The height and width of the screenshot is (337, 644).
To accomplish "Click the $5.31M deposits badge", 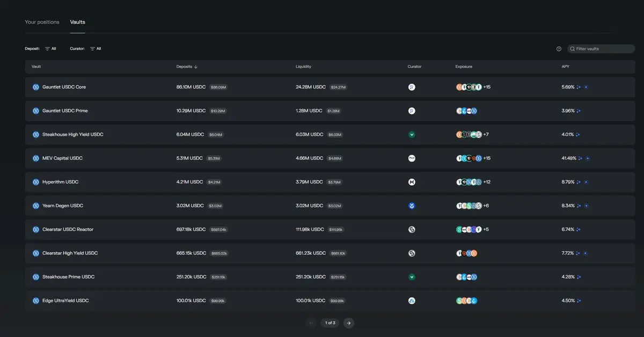I will click(x=214, y=158).
